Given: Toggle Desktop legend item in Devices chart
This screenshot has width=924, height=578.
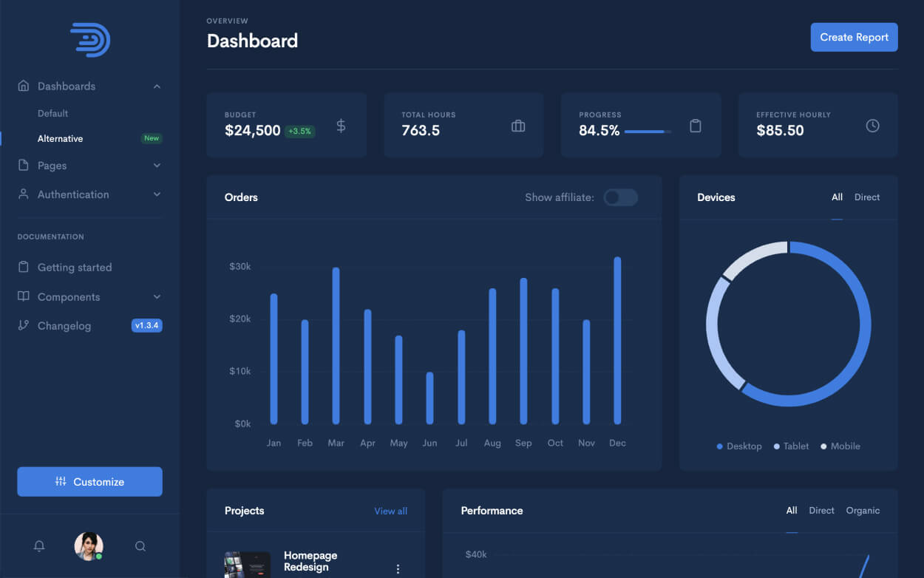Looking at the screenshot, I should tap(739, 446).
